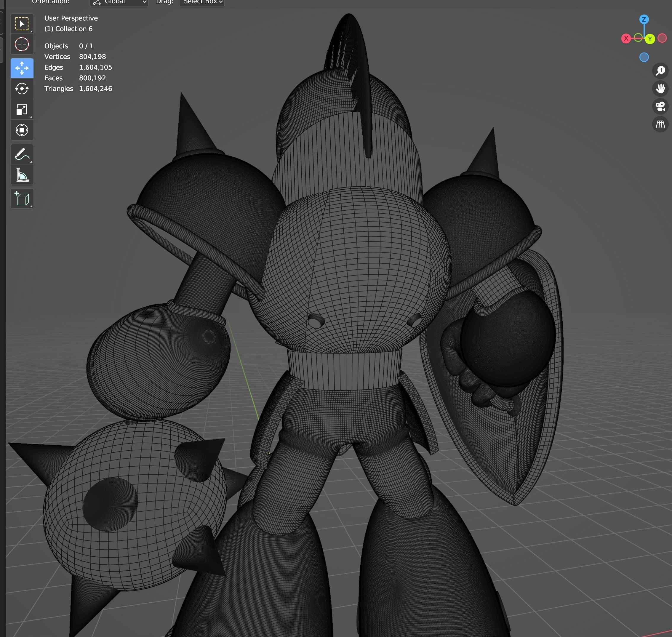
Task: Snap view to X axis gizmo
Action: pos(626,39)
